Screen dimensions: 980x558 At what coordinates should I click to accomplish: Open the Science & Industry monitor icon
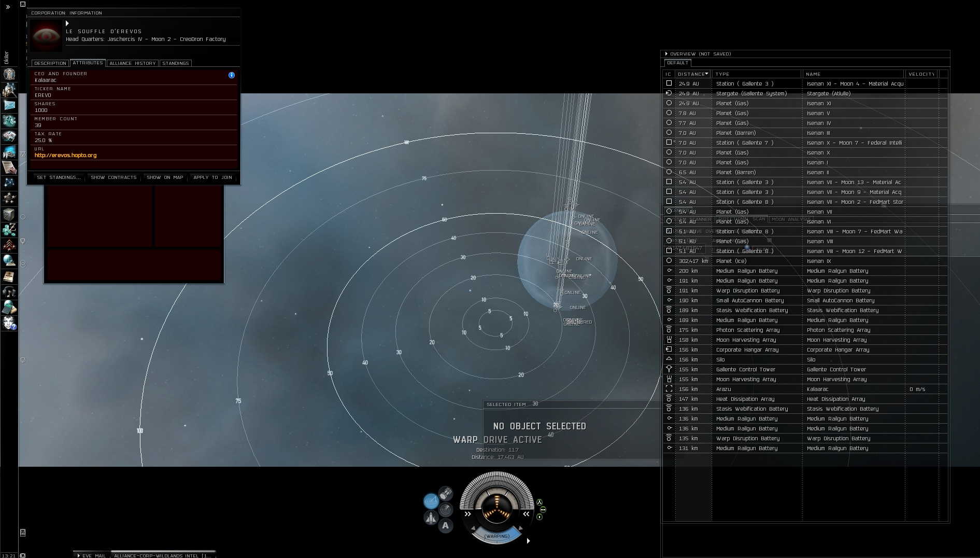9,152
